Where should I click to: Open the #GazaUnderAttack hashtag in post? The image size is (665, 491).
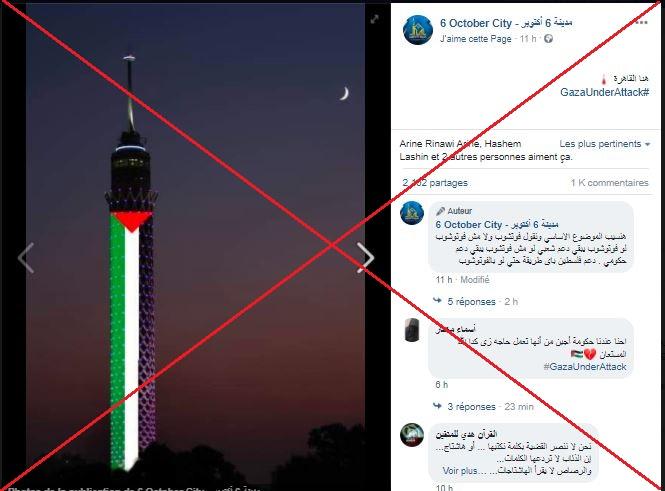tap(604, 92)
